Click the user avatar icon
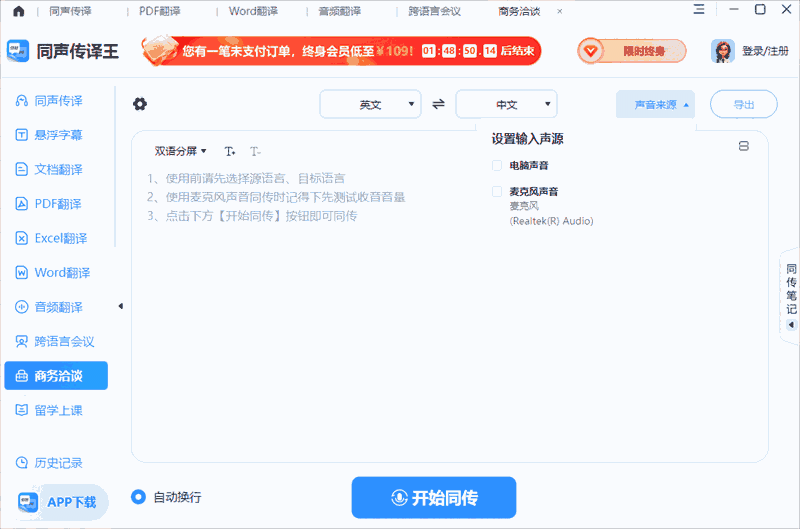The height and width of the screenshot is (529, 800). pos(722,51)
